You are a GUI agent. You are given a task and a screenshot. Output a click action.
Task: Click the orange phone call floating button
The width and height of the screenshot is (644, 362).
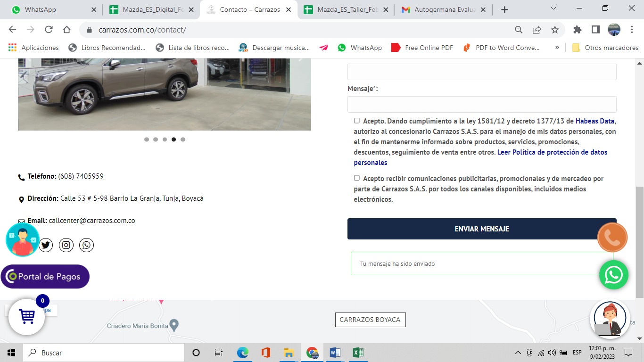click(x=612, y=237)
